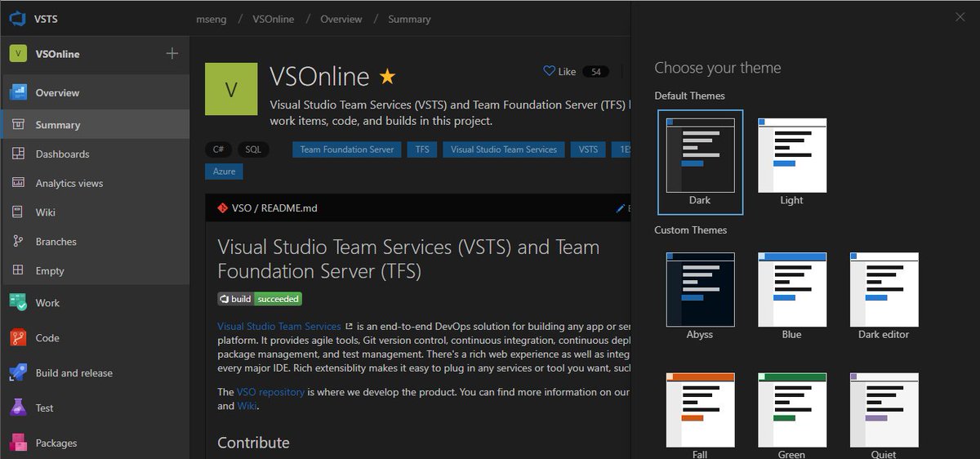This screenshot has height=459, width=980.
Task: Click the Default Themes label
Action: pos(689,96)
